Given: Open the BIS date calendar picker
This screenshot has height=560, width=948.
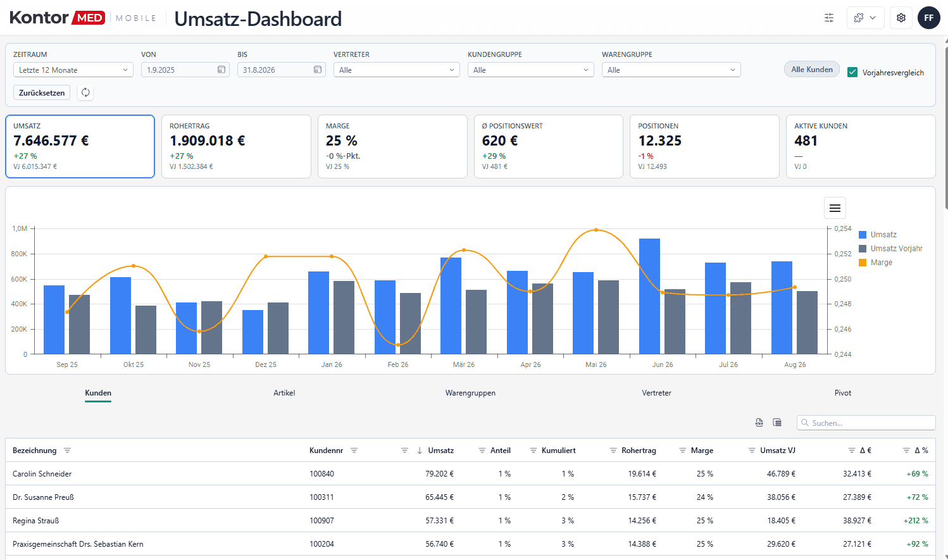Looking at the screenshot, I should click(x=318, y=70).
